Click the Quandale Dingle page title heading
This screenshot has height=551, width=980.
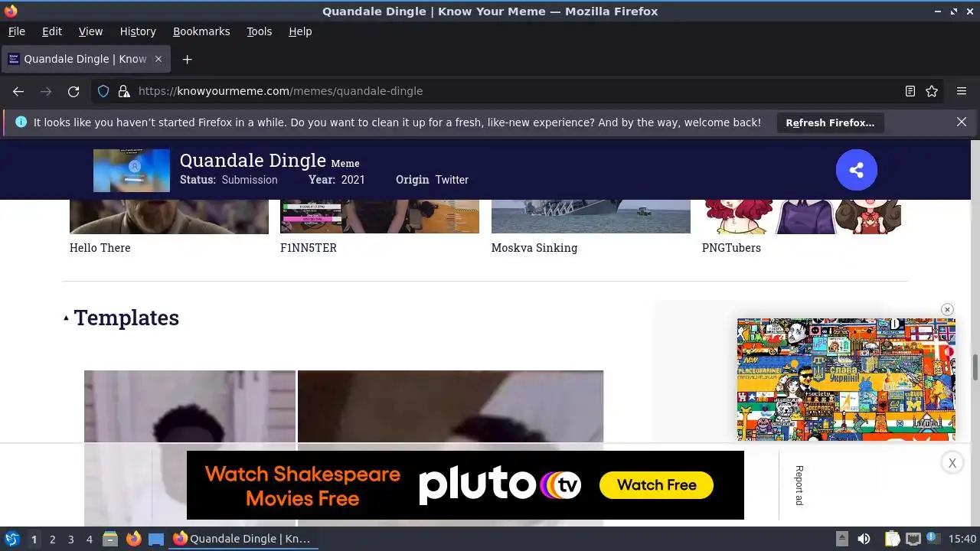coord(253,161)
